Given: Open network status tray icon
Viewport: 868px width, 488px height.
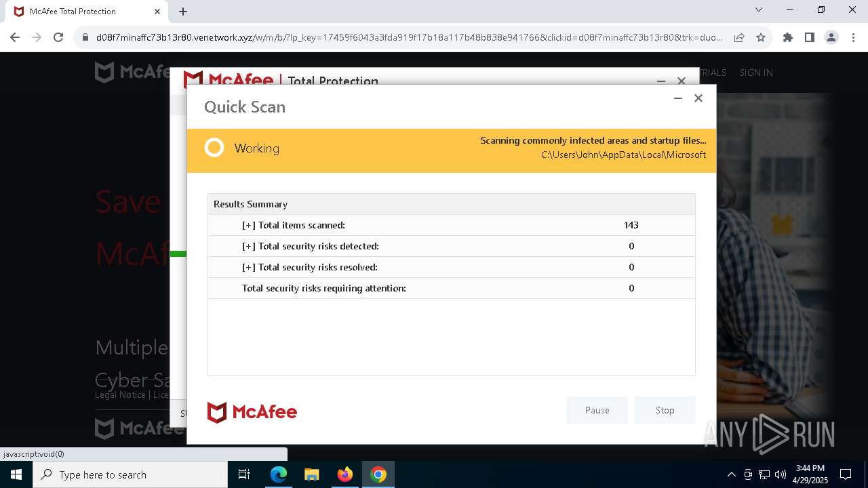Looking at the screenshot, I should pyautogui.click(x=764, y=474).
